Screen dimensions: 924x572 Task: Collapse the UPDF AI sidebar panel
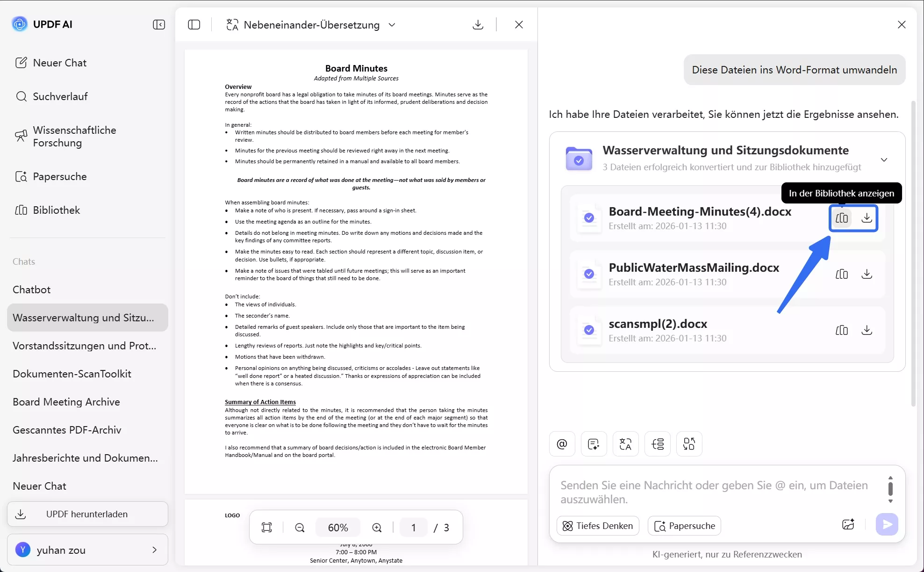pyautogui.click(x=159, y=24)
